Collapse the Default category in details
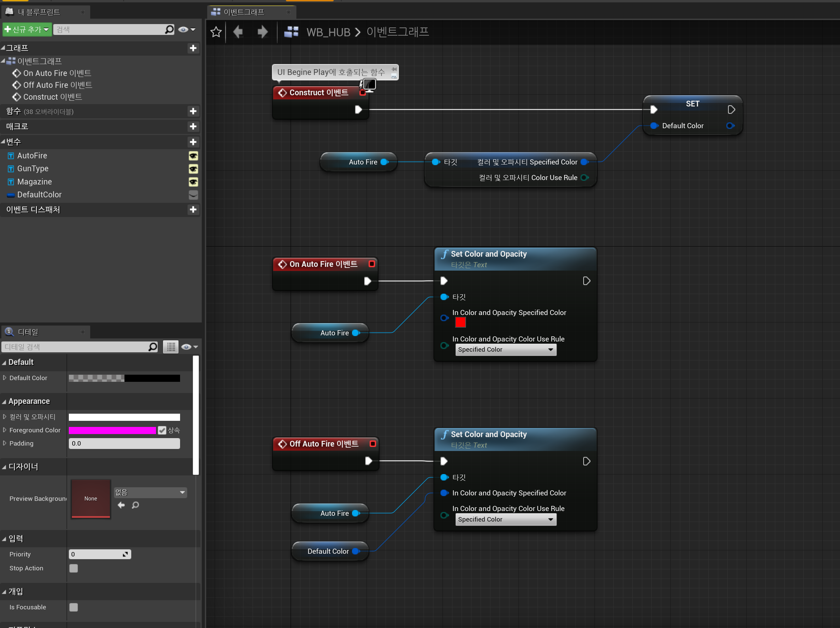Viewport: 840px width, 628px height. click(4, 362)
